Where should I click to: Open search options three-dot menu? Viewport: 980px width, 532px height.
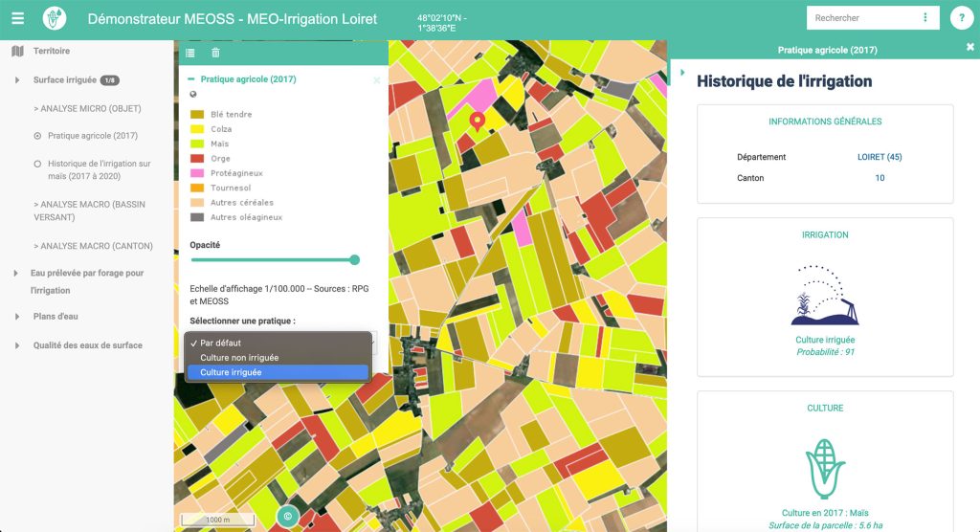[x=925, y=17]
